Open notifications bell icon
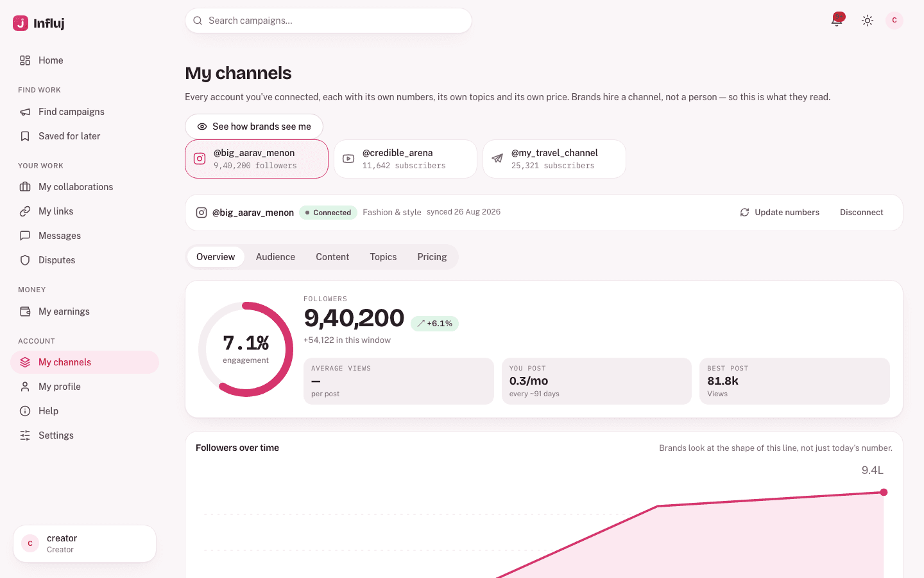This screenshot has width=924, height=578. click(x=837, y=21)
